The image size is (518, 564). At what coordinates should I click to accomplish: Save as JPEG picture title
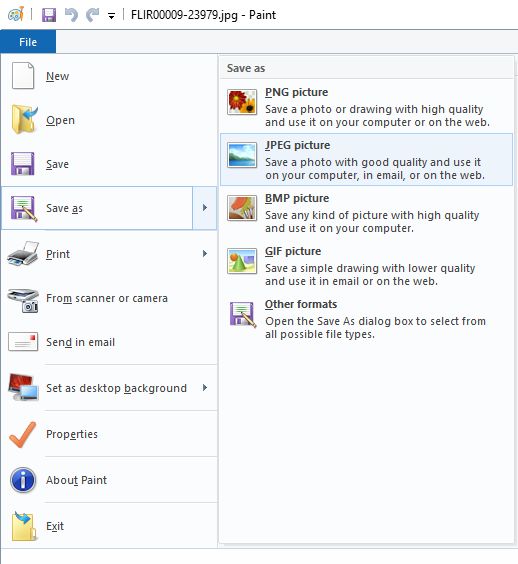point(297,145)
